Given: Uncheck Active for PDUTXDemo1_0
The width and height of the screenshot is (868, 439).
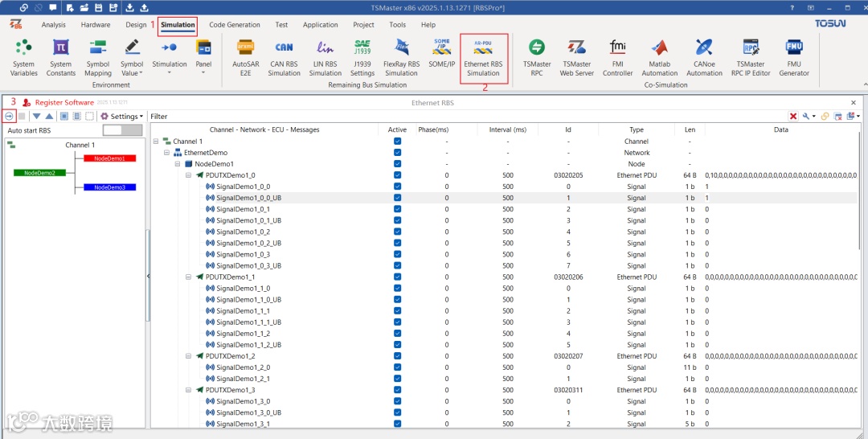Looking at the screenshot, I should pos(398,175).
